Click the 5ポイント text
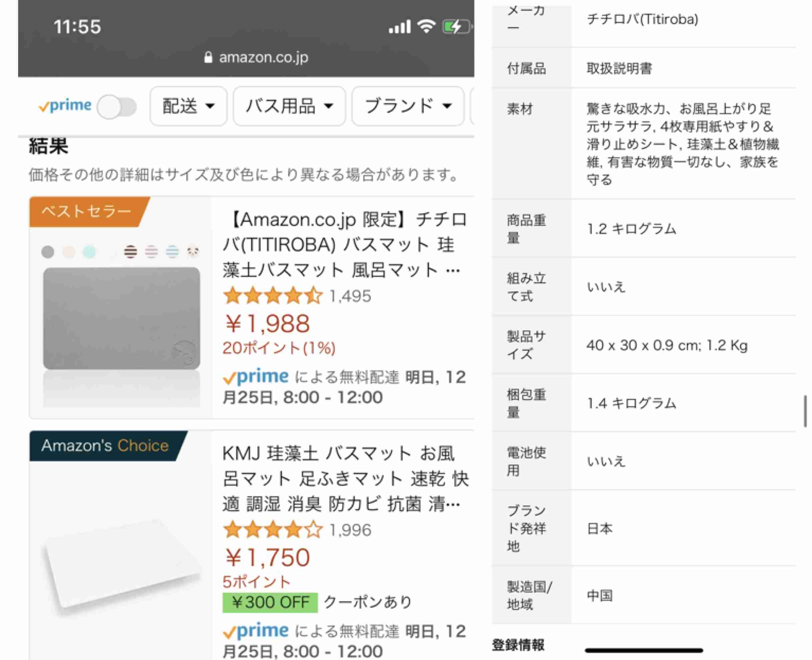The image size is (812, 660). pos(257,582)
